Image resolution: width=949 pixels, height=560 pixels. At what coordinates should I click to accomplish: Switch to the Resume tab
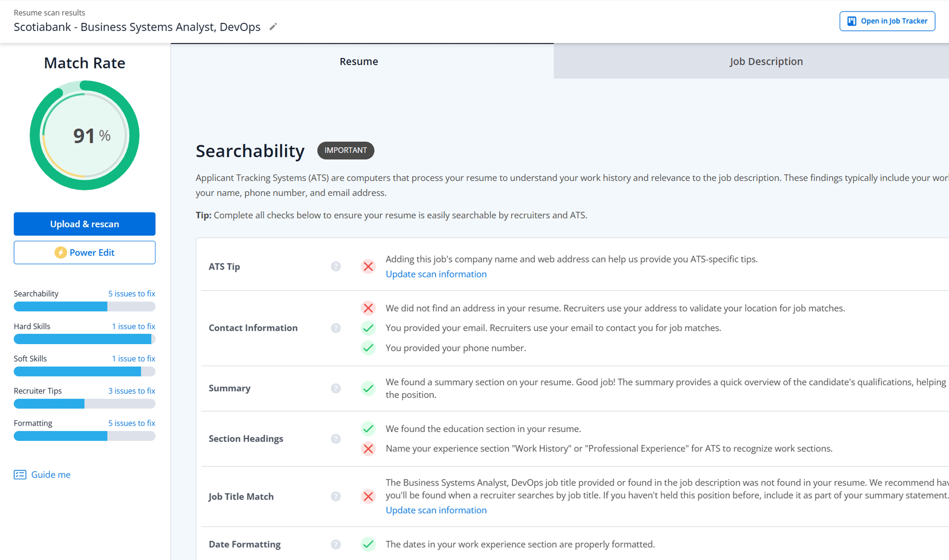[362, 61]
